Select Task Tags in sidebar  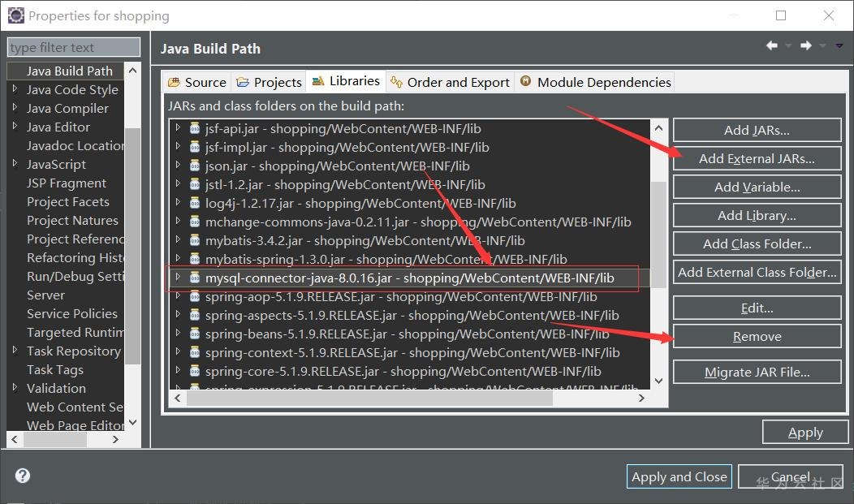[55, 369]
